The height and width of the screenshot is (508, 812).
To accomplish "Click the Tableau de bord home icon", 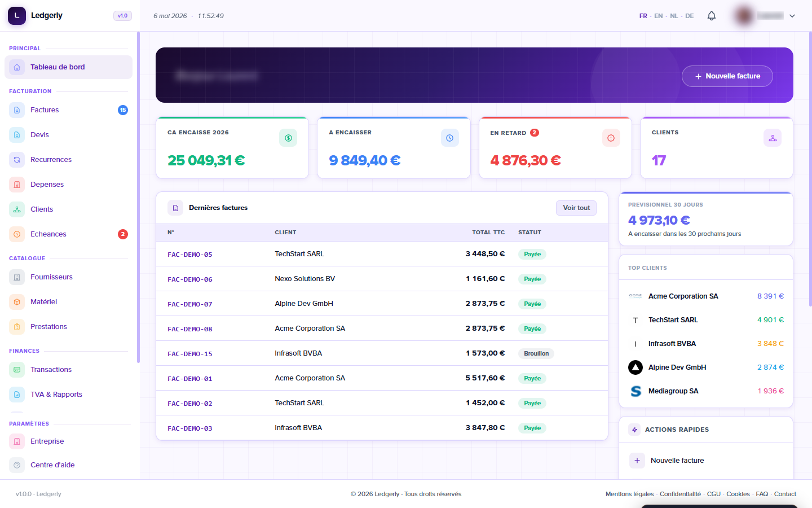I will [x=17, y=67].
